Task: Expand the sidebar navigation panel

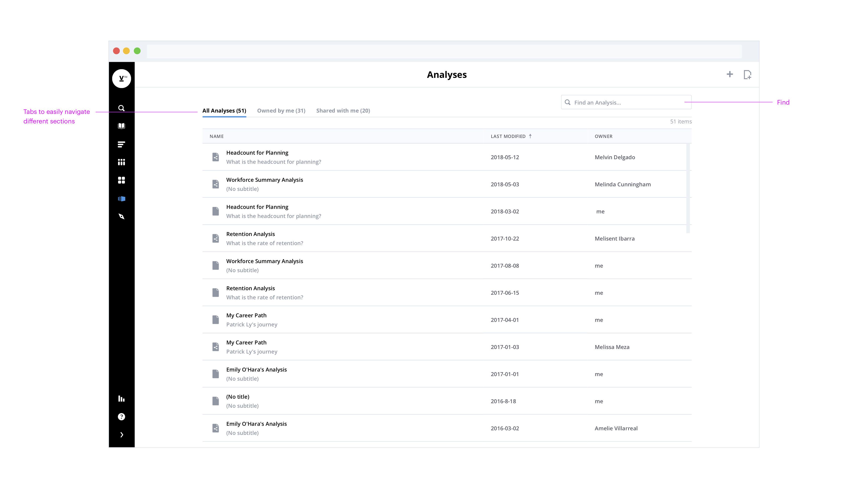Action: coord(122,434)
